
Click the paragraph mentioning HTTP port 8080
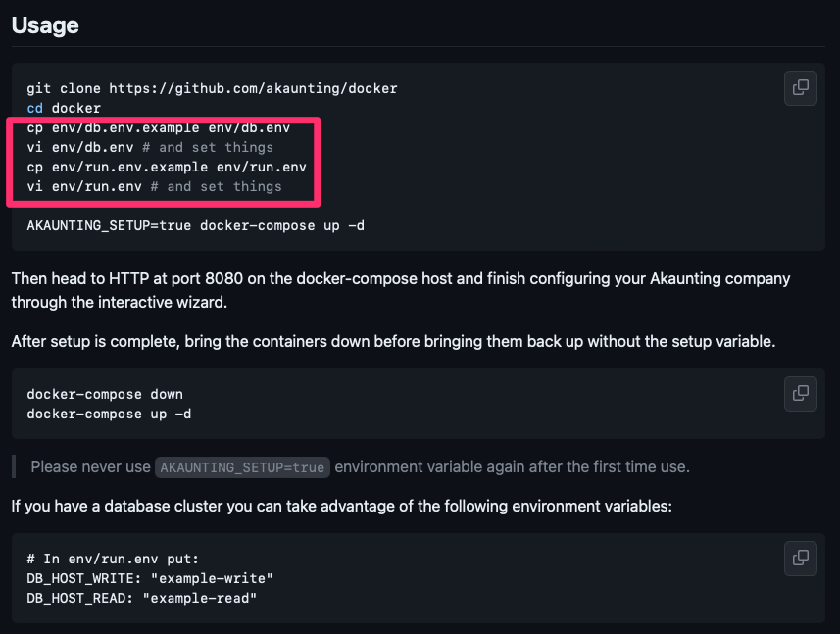coord(401,290)
